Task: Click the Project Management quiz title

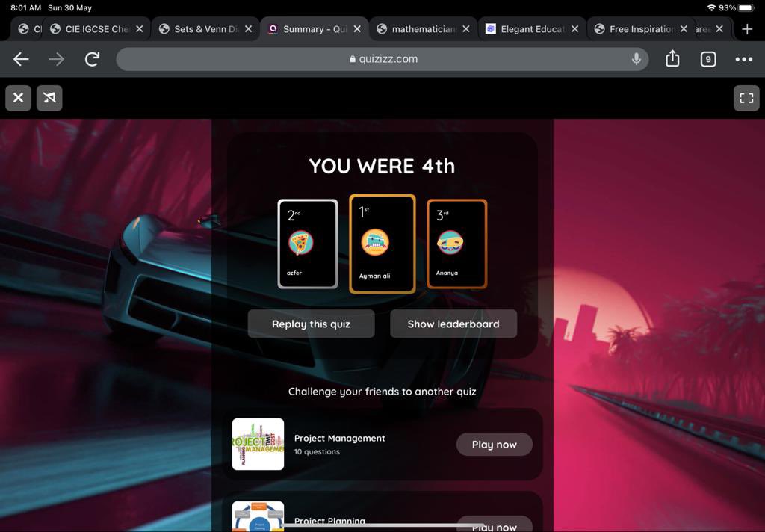Action: coord(340,439)
